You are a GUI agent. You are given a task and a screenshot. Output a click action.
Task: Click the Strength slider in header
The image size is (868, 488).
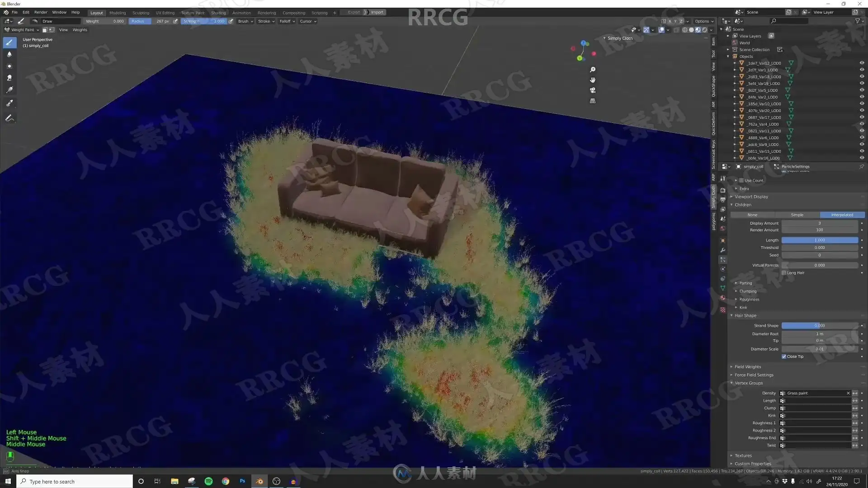coord(203,21)
